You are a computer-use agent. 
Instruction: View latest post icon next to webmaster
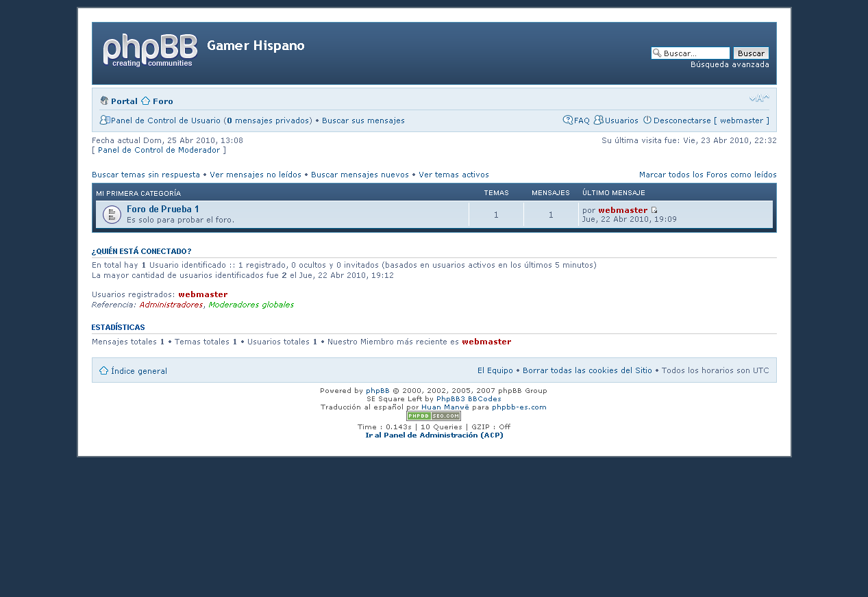pos(654,210)
